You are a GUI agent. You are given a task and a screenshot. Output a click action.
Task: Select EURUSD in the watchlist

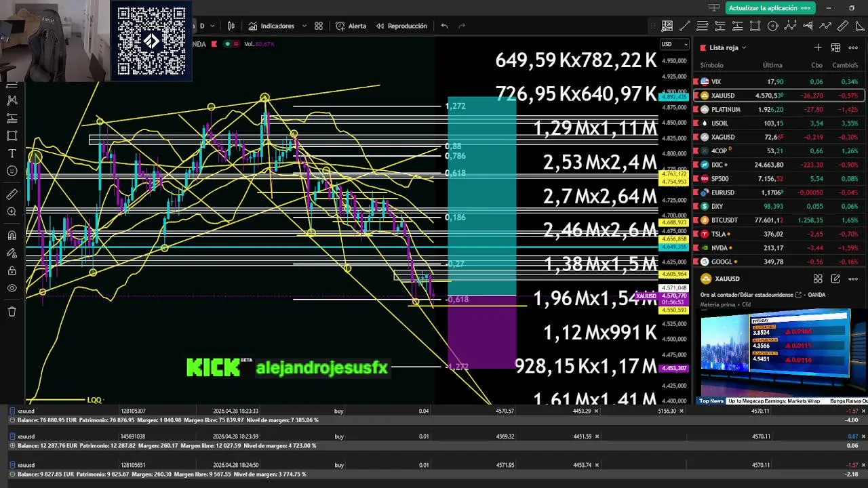coord(779,192)
